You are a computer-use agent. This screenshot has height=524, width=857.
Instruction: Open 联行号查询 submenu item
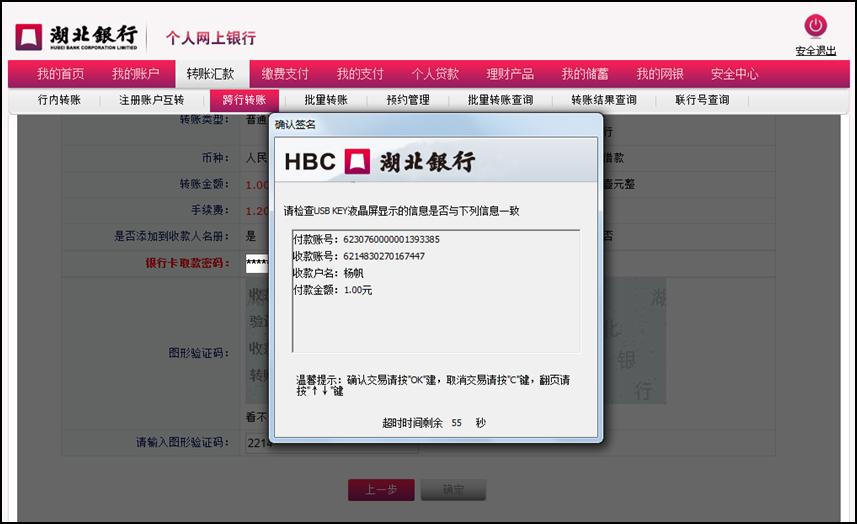click(702, 100)
